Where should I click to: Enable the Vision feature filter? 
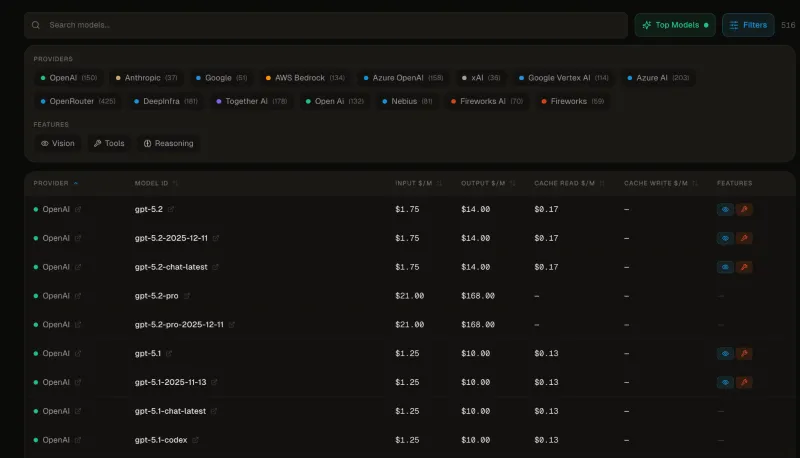click(x=58, y=143)
